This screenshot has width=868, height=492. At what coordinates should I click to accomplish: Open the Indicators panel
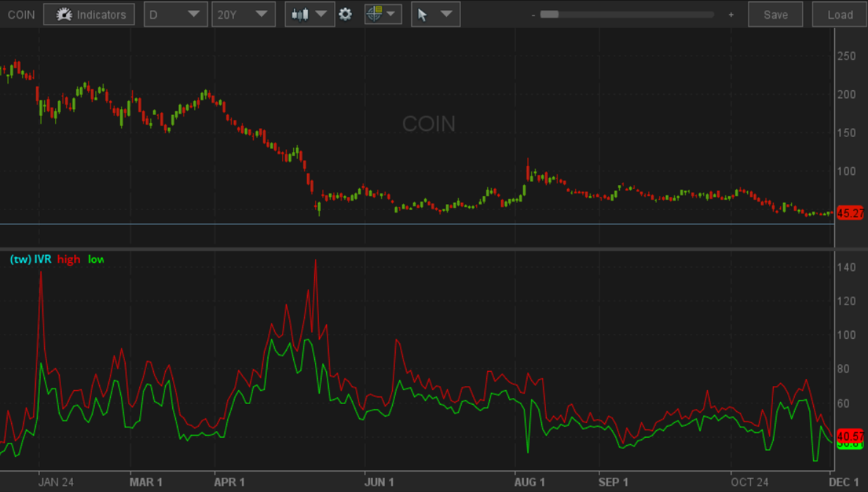pos(89,14)
